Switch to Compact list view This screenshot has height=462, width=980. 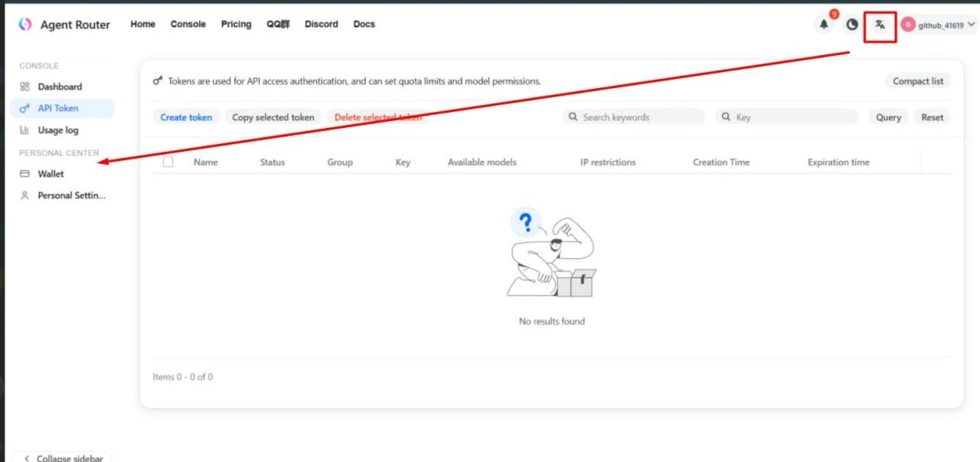click(918, 81)
